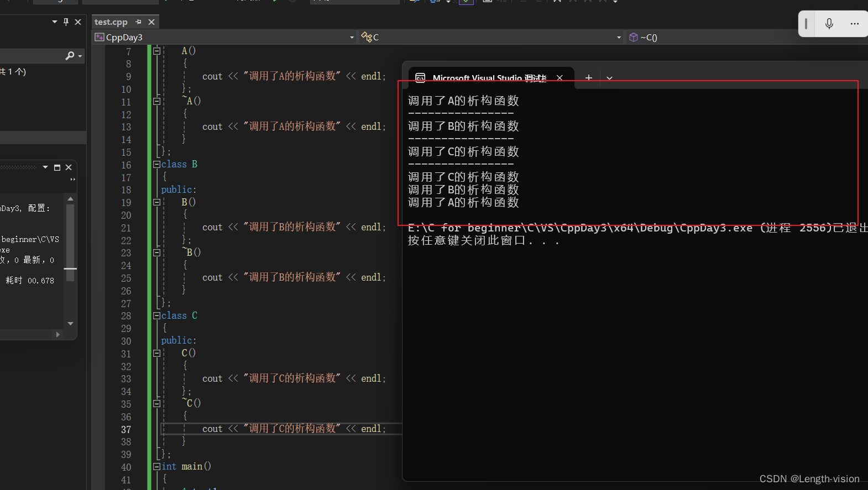
Task: Place cursor on the line 37 cout statement
Action: click(x=294, y=429)
